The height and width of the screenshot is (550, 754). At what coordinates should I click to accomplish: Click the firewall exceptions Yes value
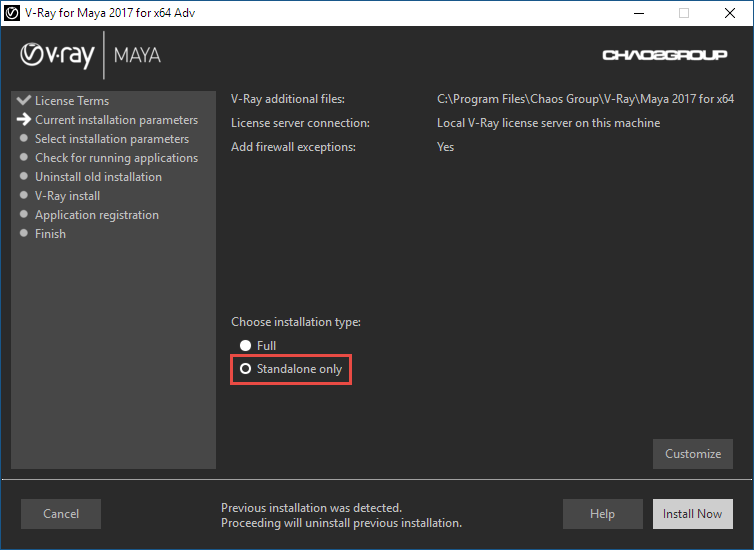click(x=445, y=147)
